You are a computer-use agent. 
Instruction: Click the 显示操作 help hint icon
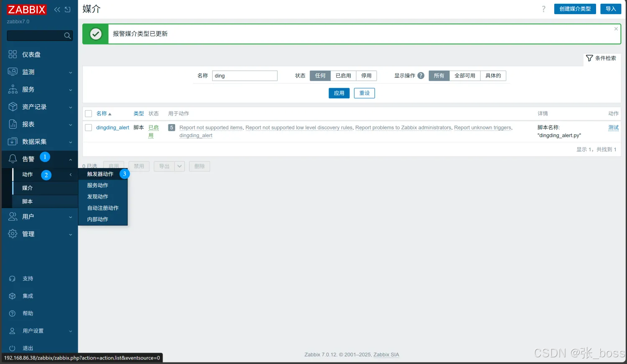point(421,76)
